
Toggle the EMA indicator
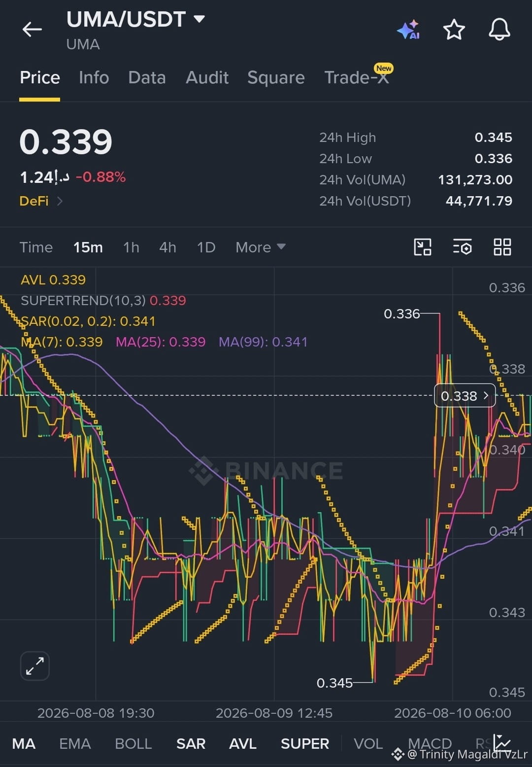[75, 743]
